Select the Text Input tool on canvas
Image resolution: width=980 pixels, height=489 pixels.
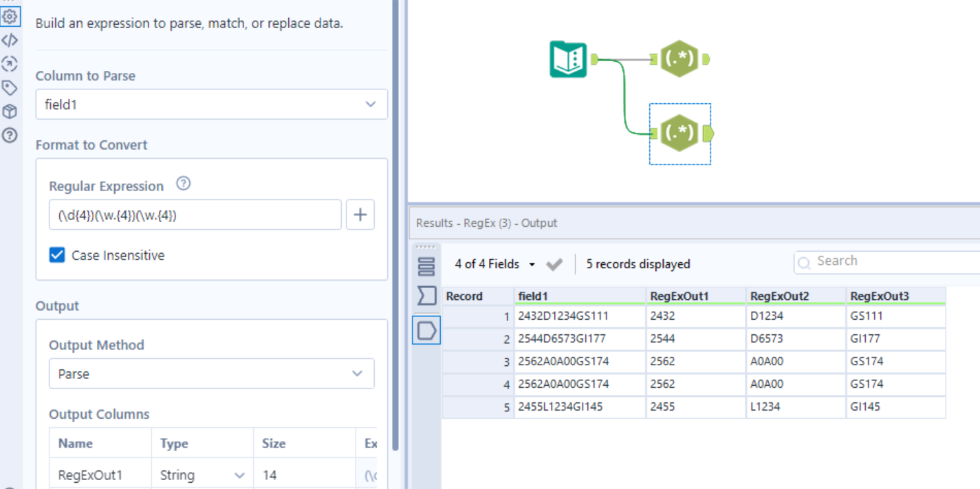pyautogui.click(x=568, y=60)
